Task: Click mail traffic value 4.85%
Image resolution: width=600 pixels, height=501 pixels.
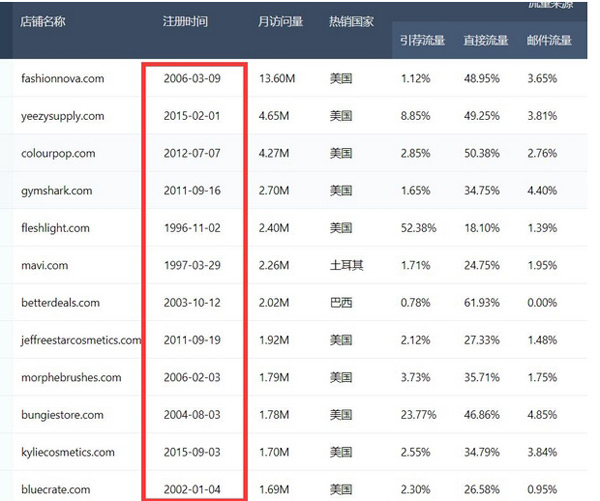Action: (x=542, y=415)
